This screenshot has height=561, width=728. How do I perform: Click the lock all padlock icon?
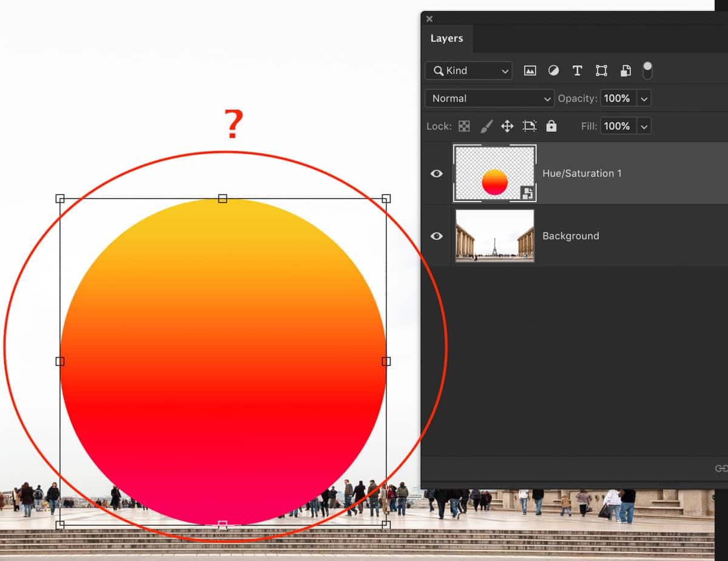551,126
